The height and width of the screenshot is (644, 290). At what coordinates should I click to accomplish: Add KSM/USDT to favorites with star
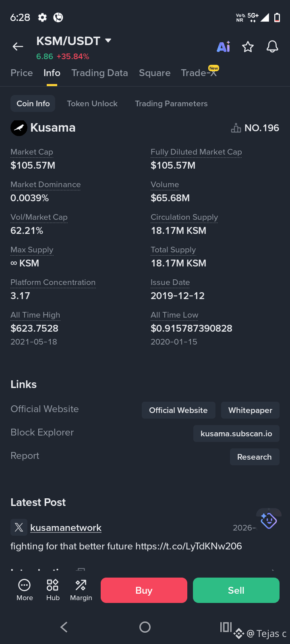(x=248, y=47)
